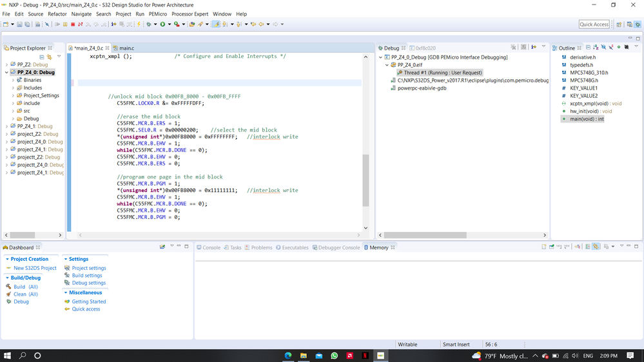644x362 pixels.
Task: Click the yellow lightning Flash icon
Action: [x=139, y=24]
